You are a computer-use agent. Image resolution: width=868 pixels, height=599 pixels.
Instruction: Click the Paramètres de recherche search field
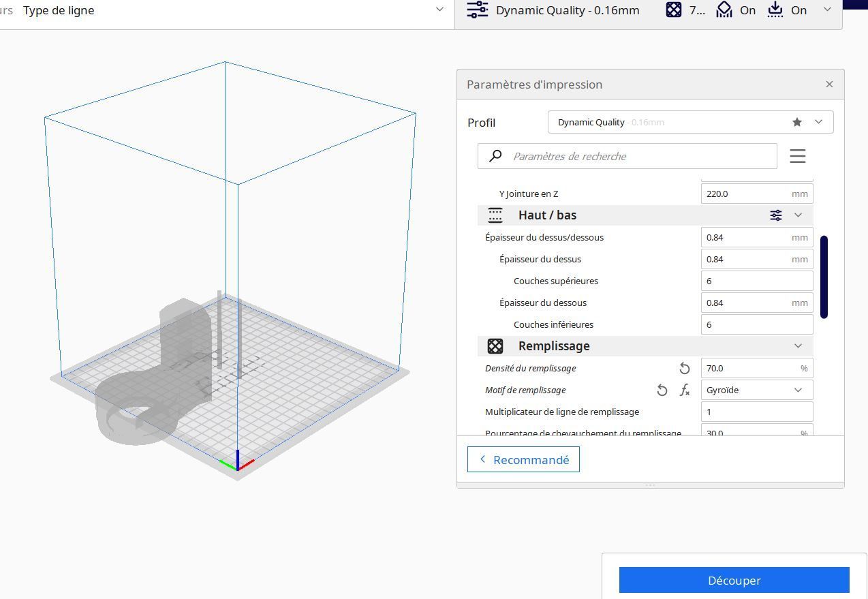tap(627, 156)
